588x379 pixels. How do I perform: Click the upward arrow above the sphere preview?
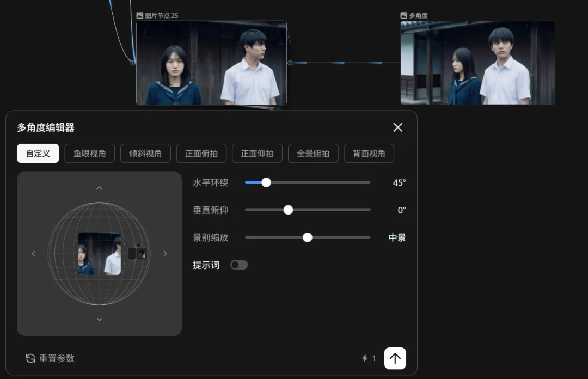click(x=99, y=187)
